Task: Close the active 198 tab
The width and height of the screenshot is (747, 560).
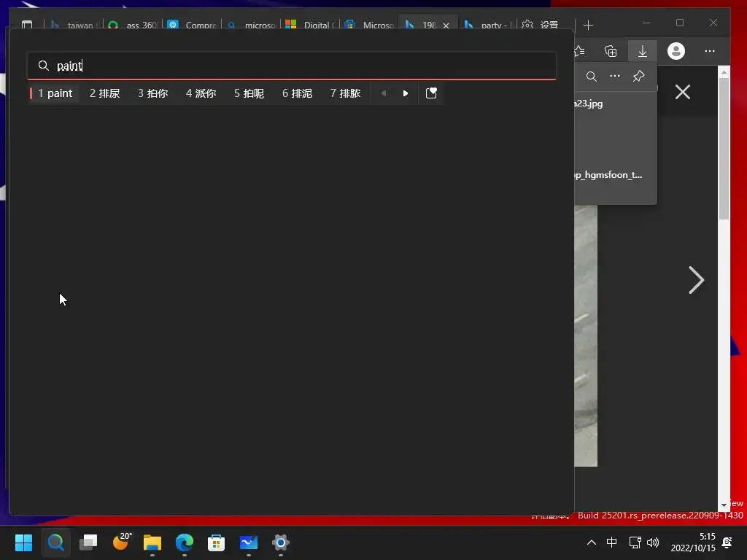Action: [x=446, y=26]
